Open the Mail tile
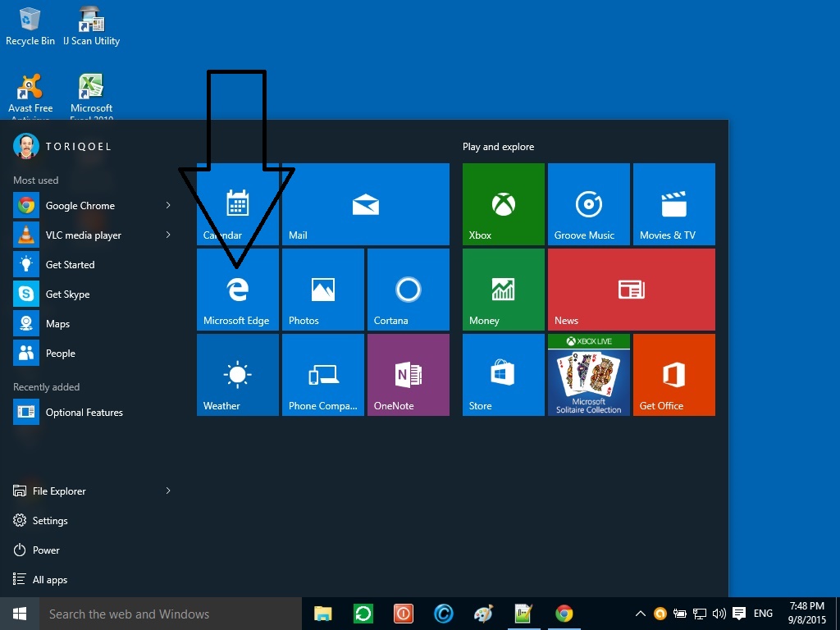This screenshot has width=840, height=630. pyautogui.click(x=366, y=204)
